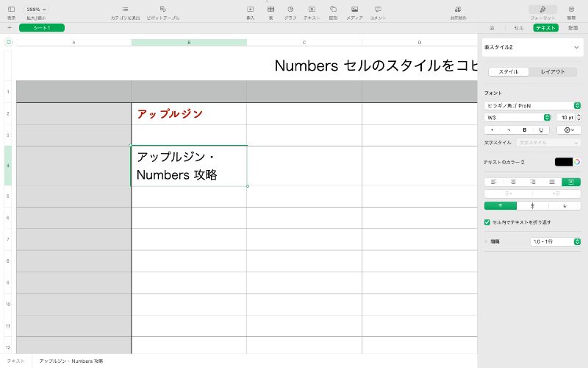Align text right
Image resolution: width=588 pixels, height=368 pixels.
tap(532, 182)
